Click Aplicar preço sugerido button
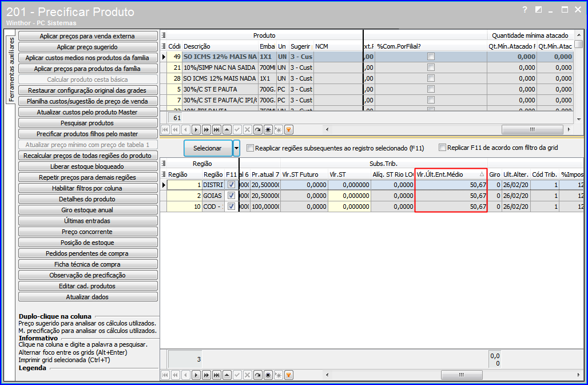The image size is (588, 385). [88, 47]
